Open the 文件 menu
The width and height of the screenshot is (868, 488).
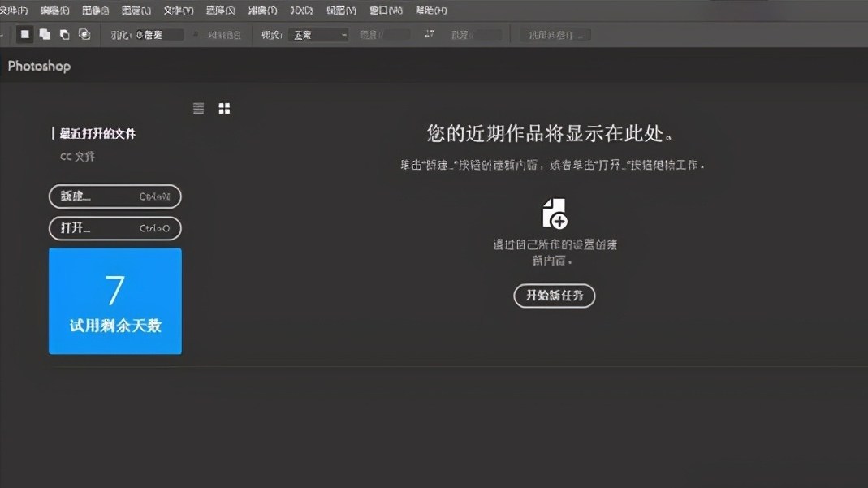click(x=13, y=11)
